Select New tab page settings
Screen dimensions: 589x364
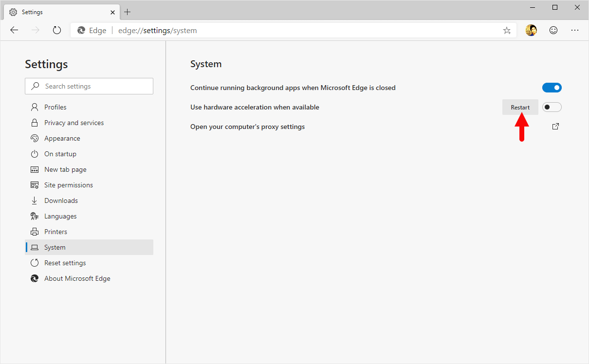[89, 169]
